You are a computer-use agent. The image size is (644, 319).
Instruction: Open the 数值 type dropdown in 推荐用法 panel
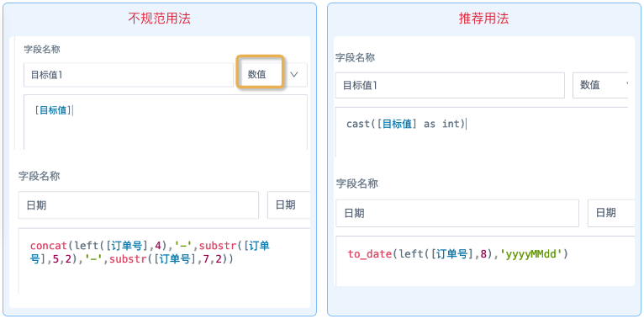point(600,85)
